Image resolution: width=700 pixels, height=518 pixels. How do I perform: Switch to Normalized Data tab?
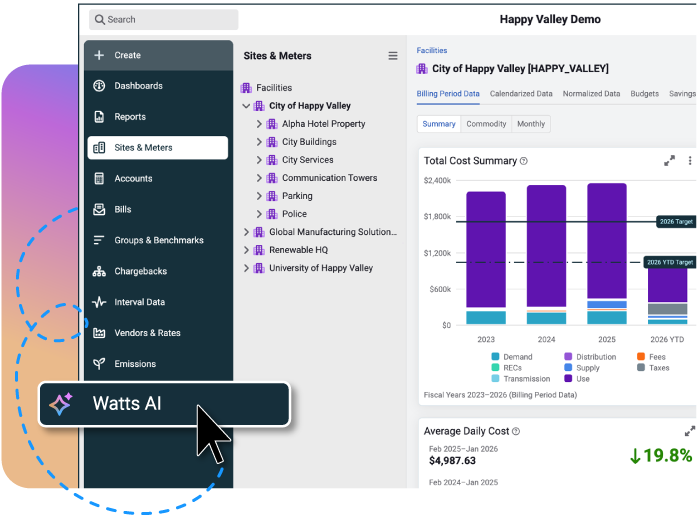coord(591,94)
